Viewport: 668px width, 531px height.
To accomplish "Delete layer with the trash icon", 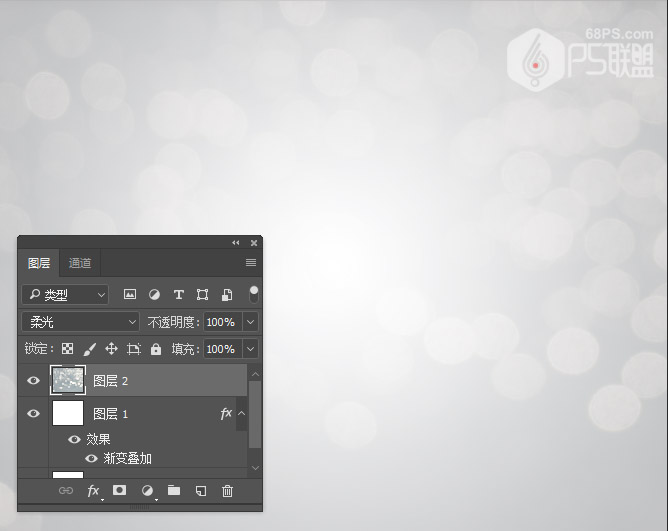I will (227, 490).
